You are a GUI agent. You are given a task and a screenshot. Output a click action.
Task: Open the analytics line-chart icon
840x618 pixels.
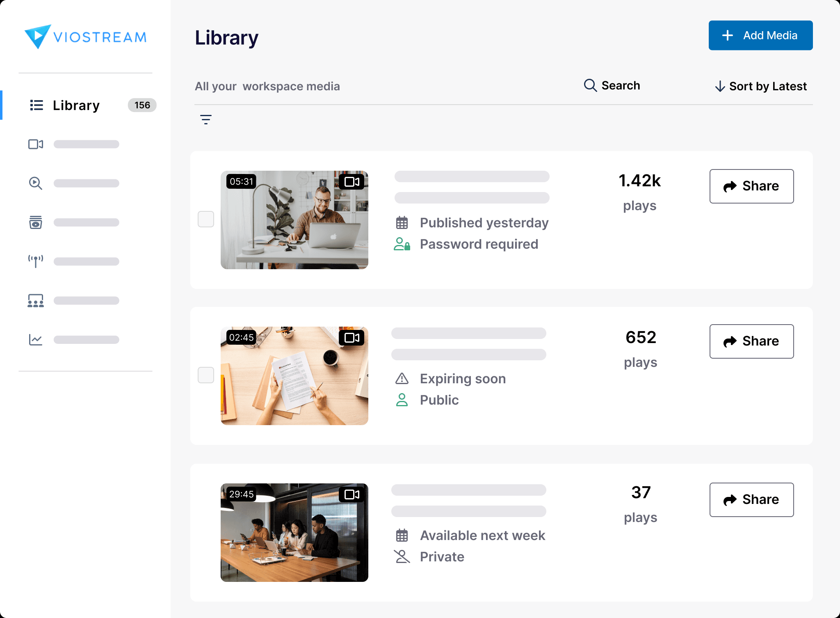(x=36, y=339)
